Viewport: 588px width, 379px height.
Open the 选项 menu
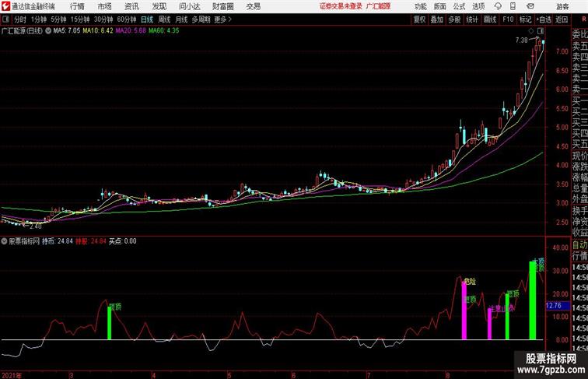click(x=478, y=6)
